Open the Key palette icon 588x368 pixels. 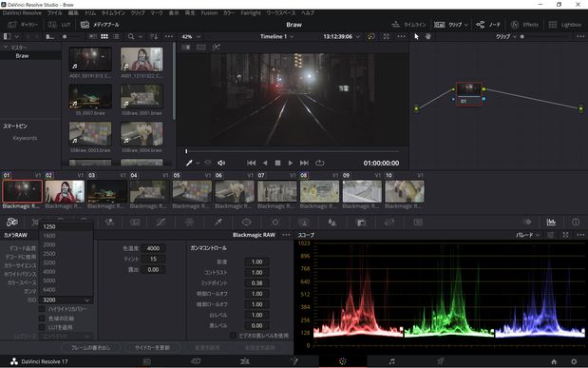[361, 223]
